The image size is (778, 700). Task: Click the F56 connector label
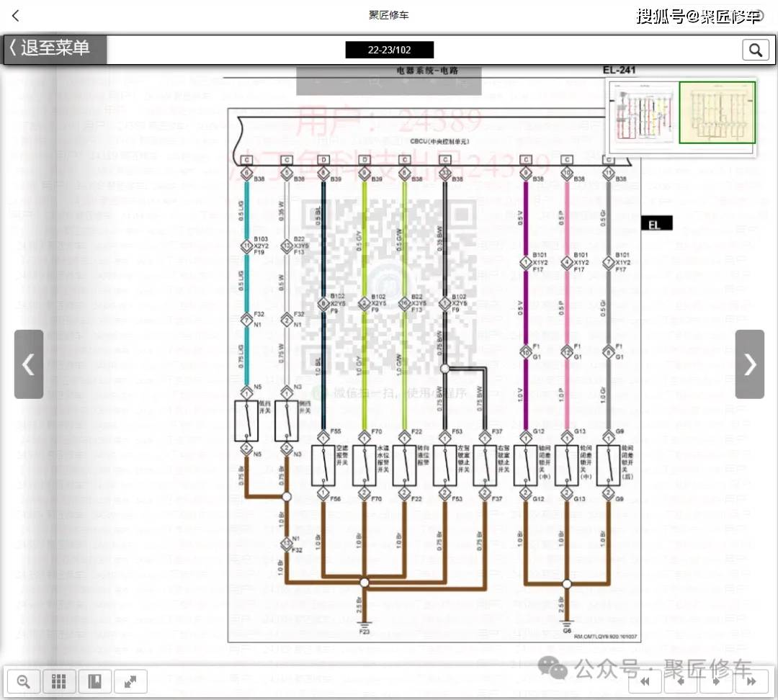point(336,499)
